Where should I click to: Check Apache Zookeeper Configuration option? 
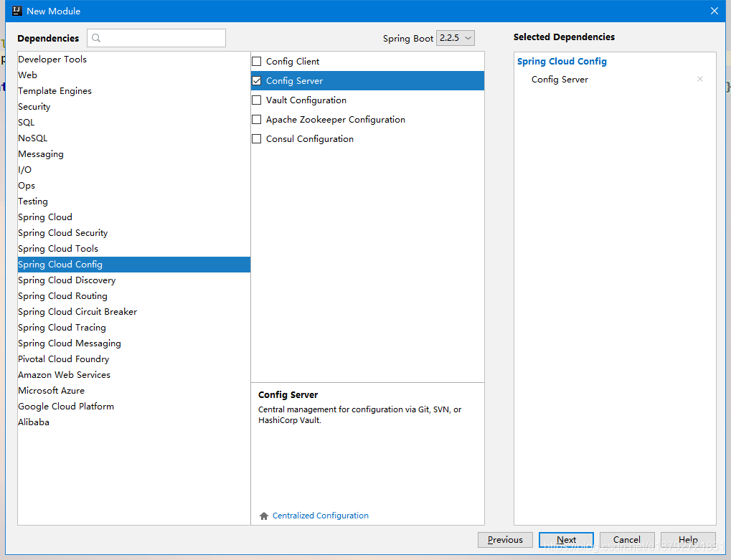[x=256, y=119]
